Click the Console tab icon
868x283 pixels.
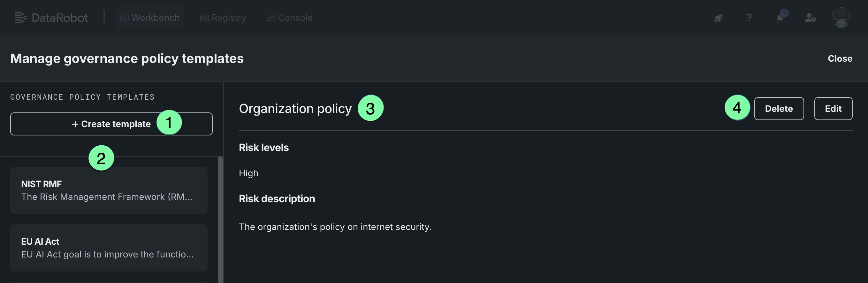pos(271,18)
